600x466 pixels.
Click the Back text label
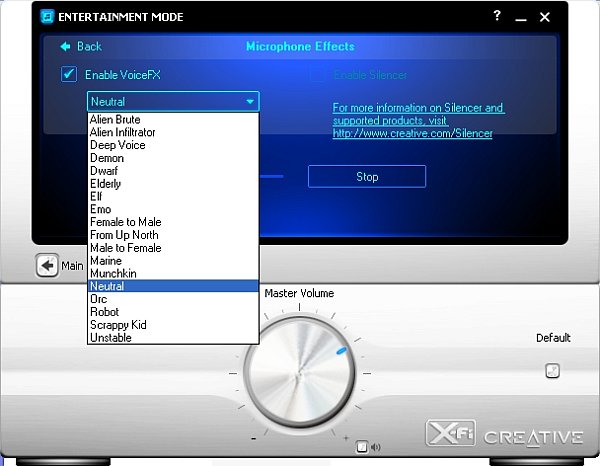pos(90,46)
